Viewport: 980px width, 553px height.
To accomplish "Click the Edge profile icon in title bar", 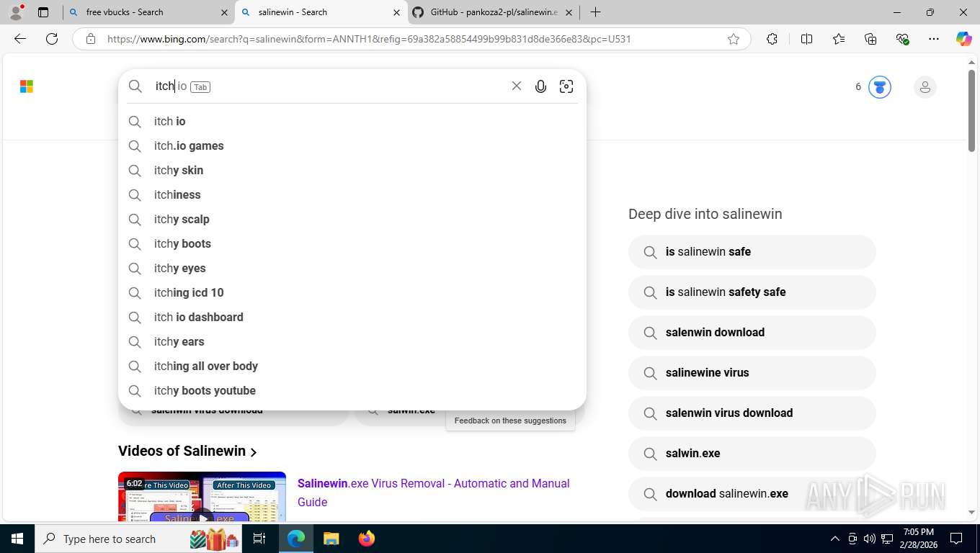I will 16,12.
